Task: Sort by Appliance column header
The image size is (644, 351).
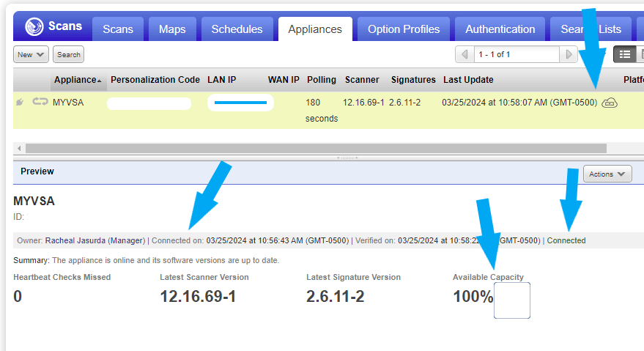Action: click(x=78, y=80)
